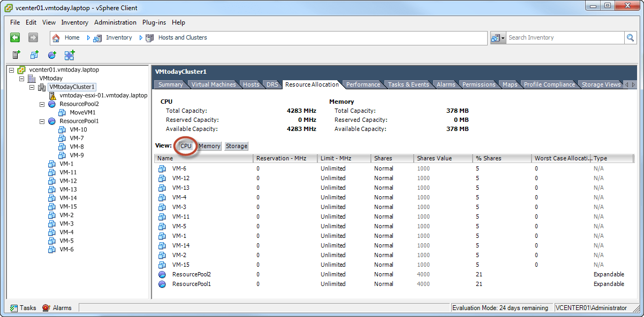Open the Administration menu
The image size is (644, 317).
click(x=115, y=22)
